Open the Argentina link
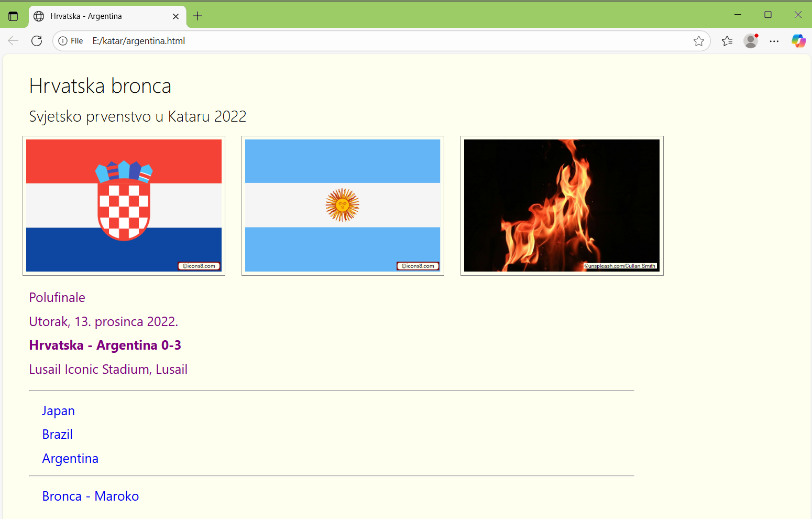 tap(70, 459)
